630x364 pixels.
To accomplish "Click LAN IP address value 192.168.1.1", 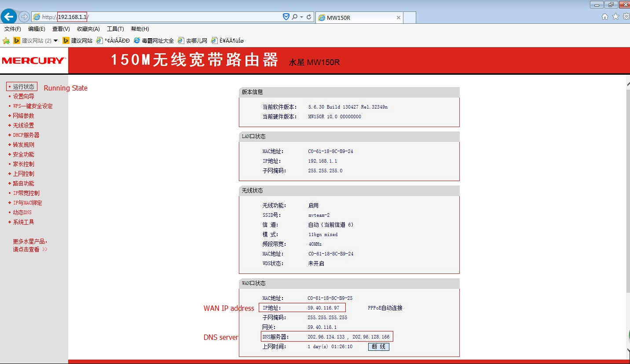I will pyautogui.click(x=322, y=161).
